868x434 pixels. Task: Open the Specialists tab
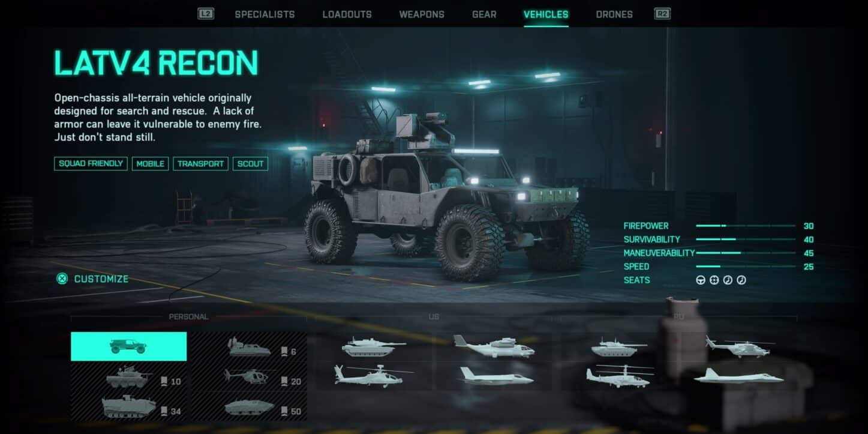pyautogui.click(x=265, y=14)
